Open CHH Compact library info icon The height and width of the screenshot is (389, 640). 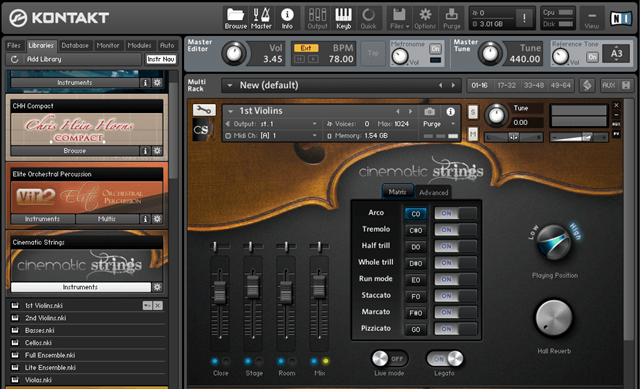145,151
